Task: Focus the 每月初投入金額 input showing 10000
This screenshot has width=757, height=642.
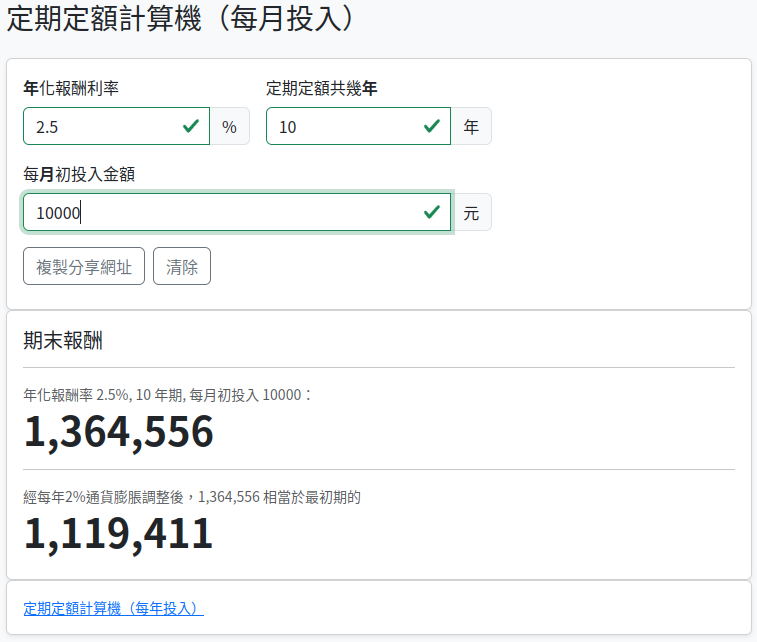Action: [x=220, y=213]
